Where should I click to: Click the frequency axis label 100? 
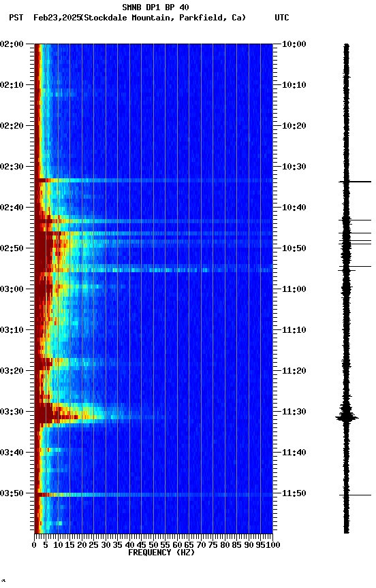click(x=273, y=545)
